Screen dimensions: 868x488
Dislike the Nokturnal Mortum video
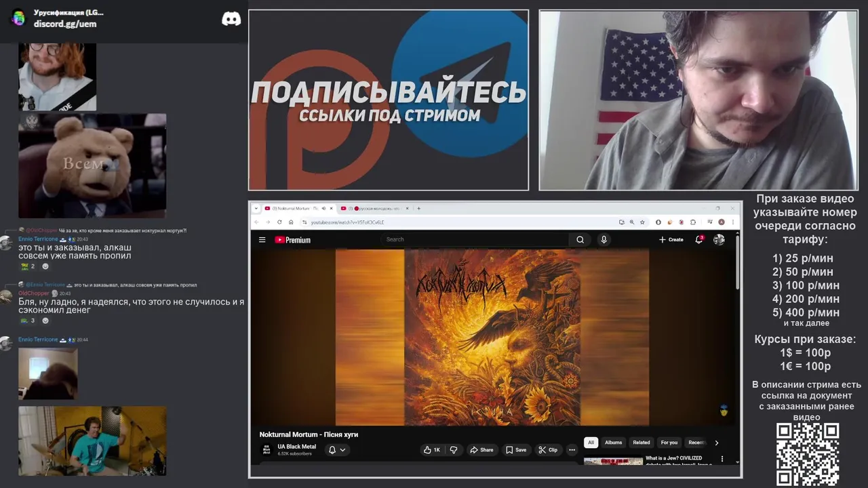454,449
